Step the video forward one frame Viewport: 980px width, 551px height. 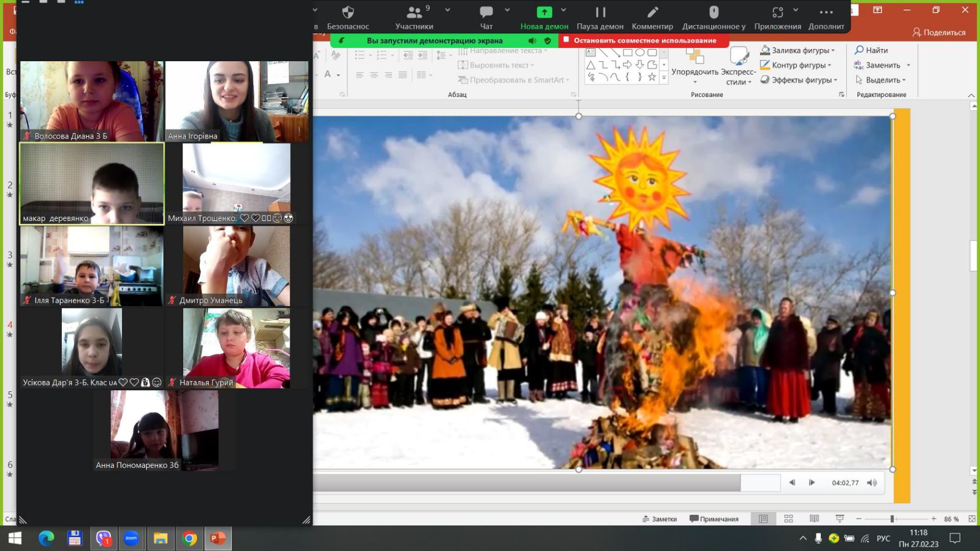812,482
